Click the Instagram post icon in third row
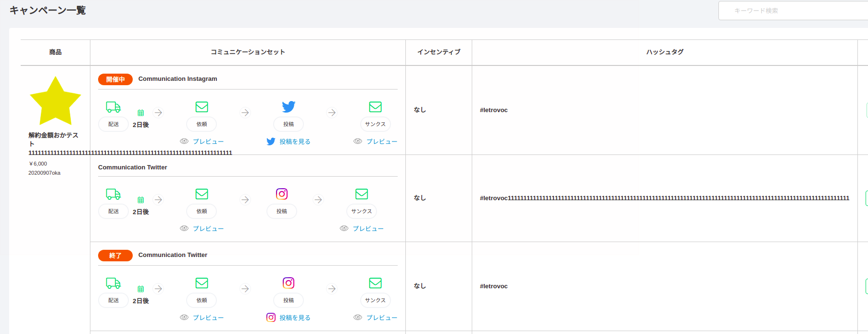868x334 pixels. [x=289, y=283]
